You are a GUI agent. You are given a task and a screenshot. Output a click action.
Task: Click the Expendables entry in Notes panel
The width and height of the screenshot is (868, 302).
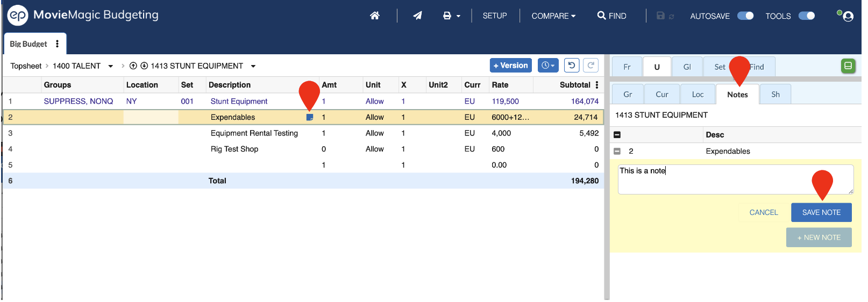[728, 151]
